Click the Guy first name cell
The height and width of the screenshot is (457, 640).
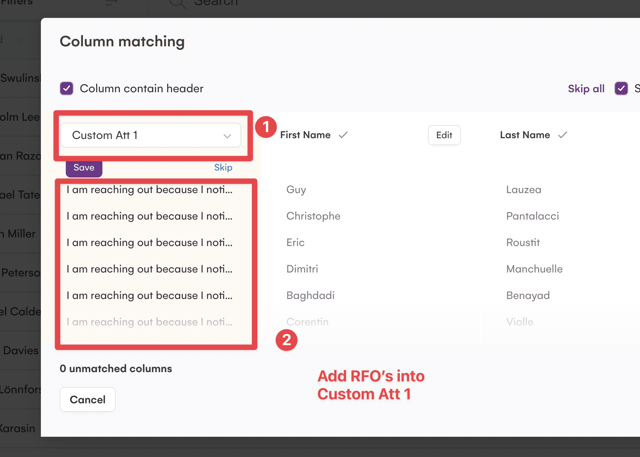coord(296,190)
